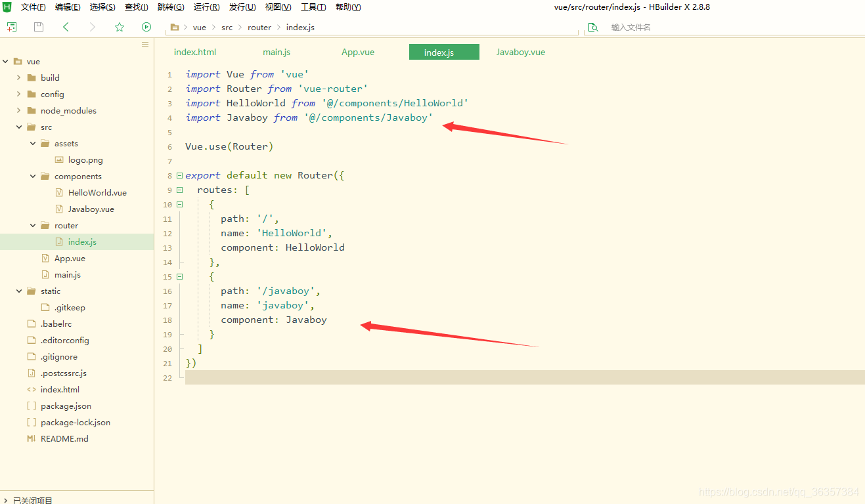
Task: Open the 跳转(G) menu
Action: [x=171, y=7]
